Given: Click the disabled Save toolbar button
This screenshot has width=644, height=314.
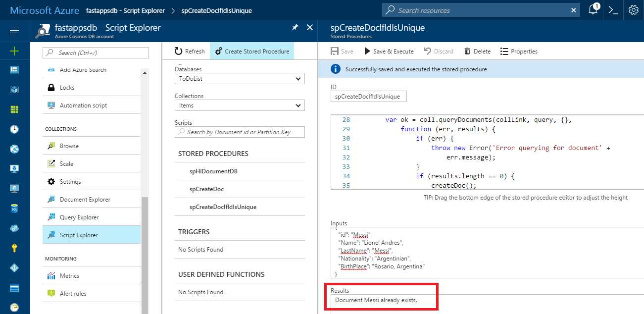Looking at the screenshot, I should [x=342, y=52].
